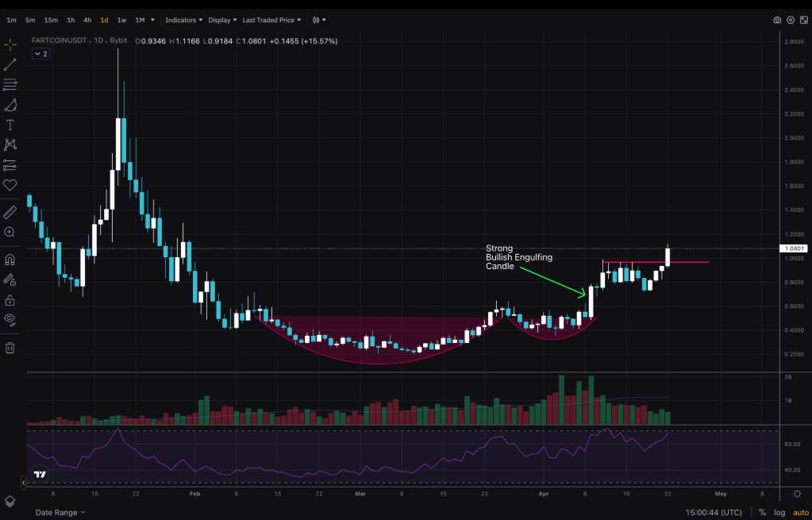
Task: Collapse the indicator legend showing 2
Action: pyautogui.click(x=41, y=54)
